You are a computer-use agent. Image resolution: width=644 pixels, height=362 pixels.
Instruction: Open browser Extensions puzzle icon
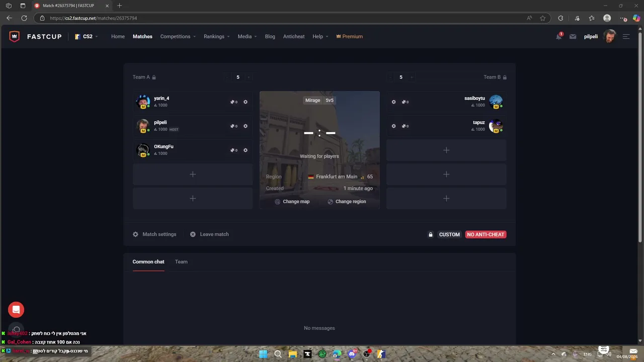click(560, 18)
